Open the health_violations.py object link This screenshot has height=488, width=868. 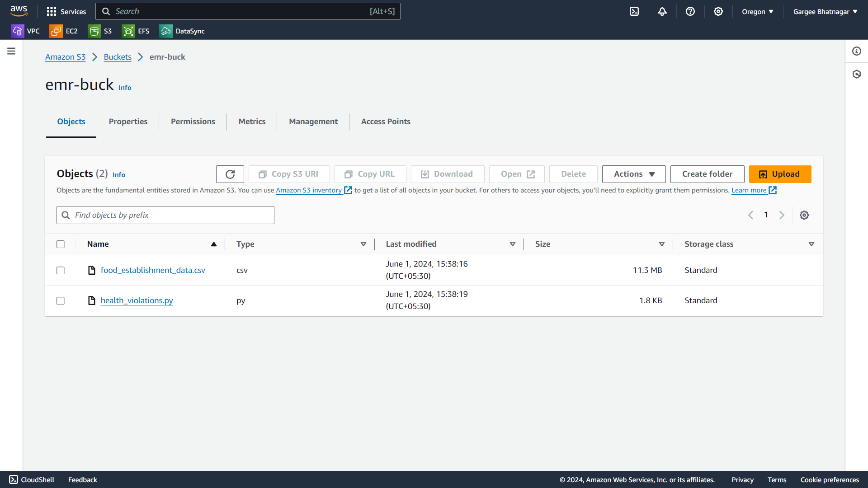(x=137, y=300)
